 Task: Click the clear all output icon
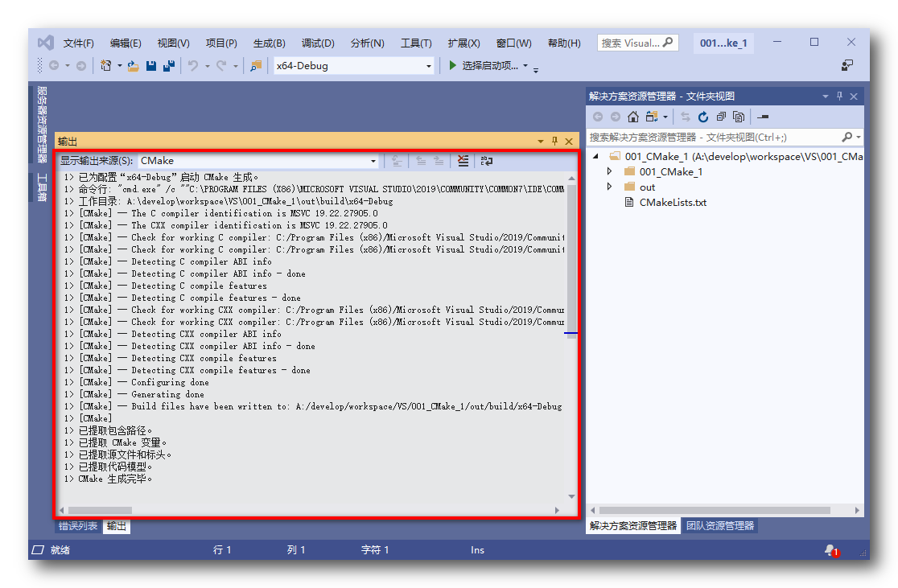(463, 161)
